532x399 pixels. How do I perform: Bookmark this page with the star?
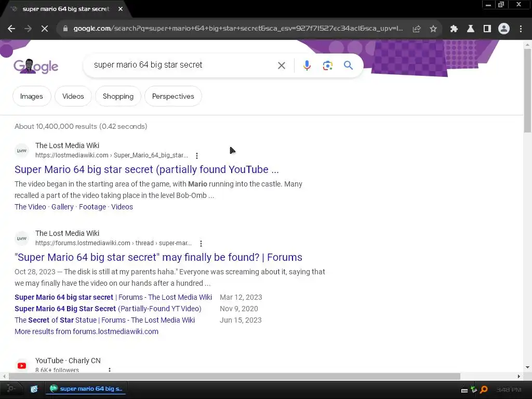(433, 29)
